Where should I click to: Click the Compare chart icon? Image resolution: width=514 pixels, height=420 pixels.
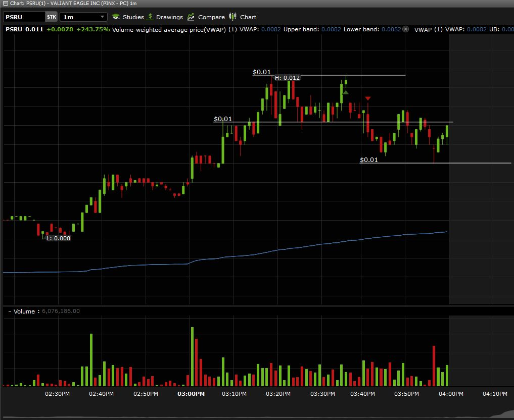point(191,17)
